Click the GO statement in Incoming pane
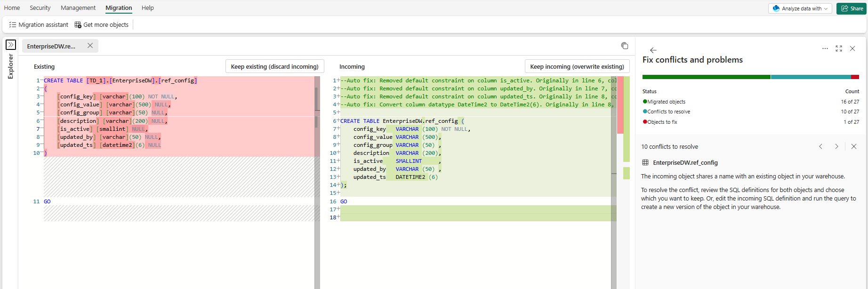The height and width of the screenshot is (289, 868). click(x=344, y=201)
